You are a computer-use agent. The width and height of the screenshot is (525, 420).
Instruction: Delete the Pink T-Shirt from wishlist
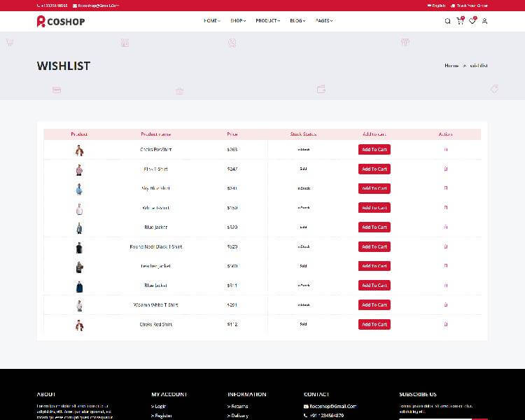[x=446, y=169]
